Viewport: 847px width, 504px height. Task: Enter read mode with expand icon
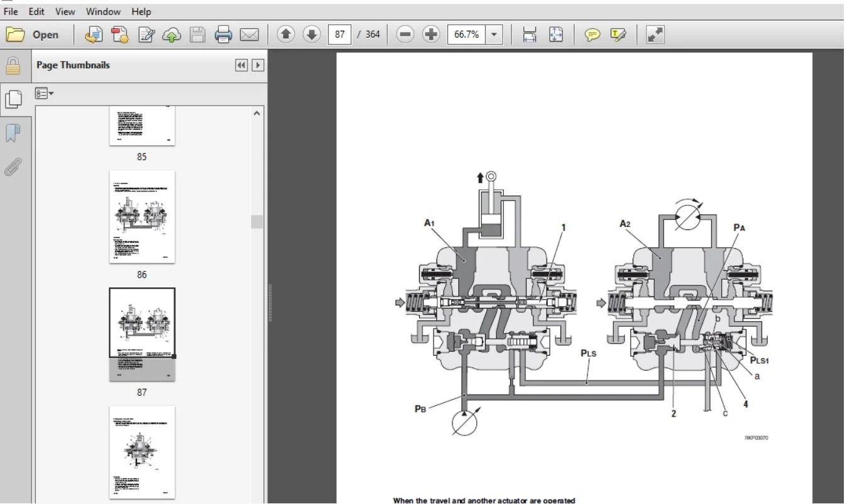click(x=655, y=35)
